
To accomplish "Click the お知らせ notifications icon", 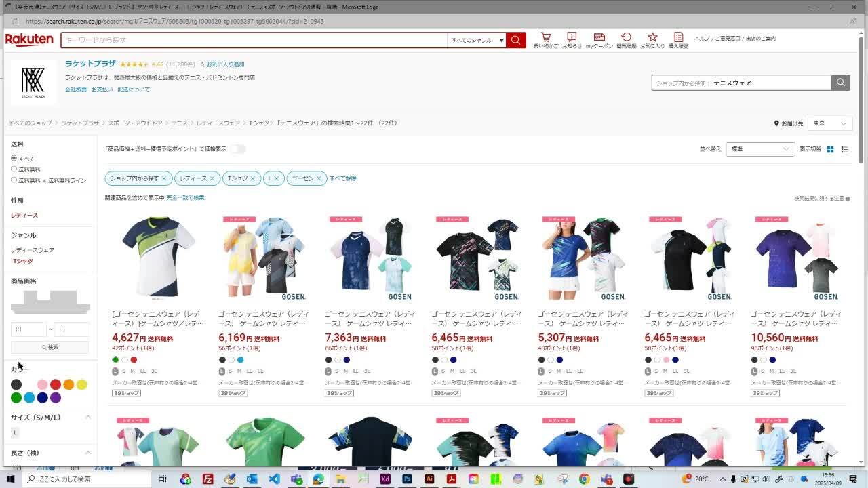I will 572,38.
